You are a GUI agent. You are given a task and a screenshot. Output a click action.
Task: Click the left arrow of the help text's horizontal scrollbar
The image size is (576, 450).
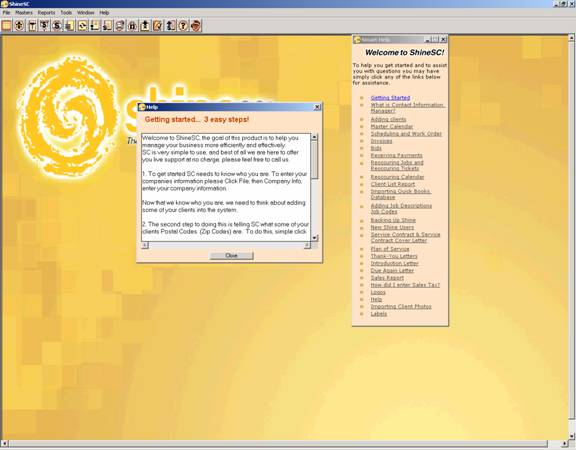pos(145,245)
